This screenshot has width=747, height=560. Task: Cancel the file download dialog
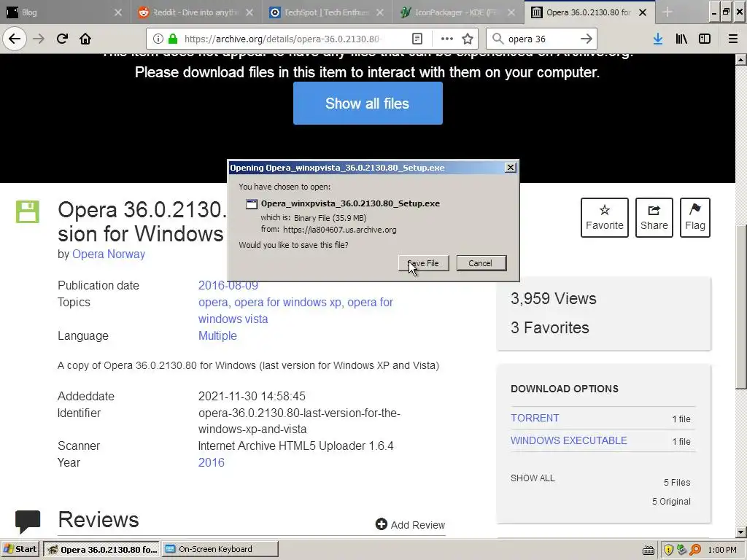[481, 263]
